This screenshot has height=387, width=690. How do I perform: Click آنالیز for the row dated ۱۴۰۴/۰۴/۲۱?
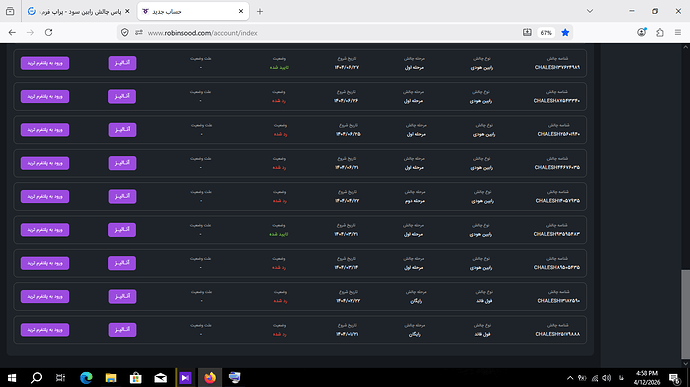(122, 163)
